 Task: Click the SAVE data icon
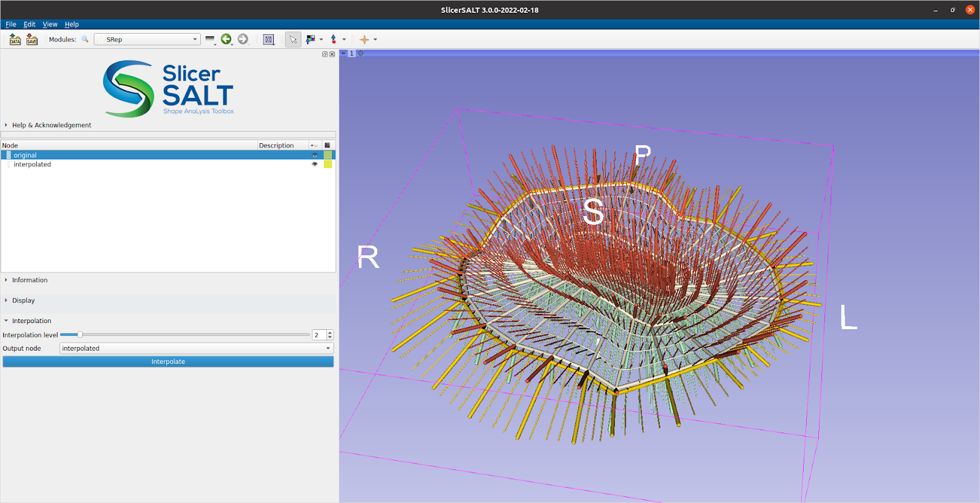pyautogui.click(x=32, y=39)
